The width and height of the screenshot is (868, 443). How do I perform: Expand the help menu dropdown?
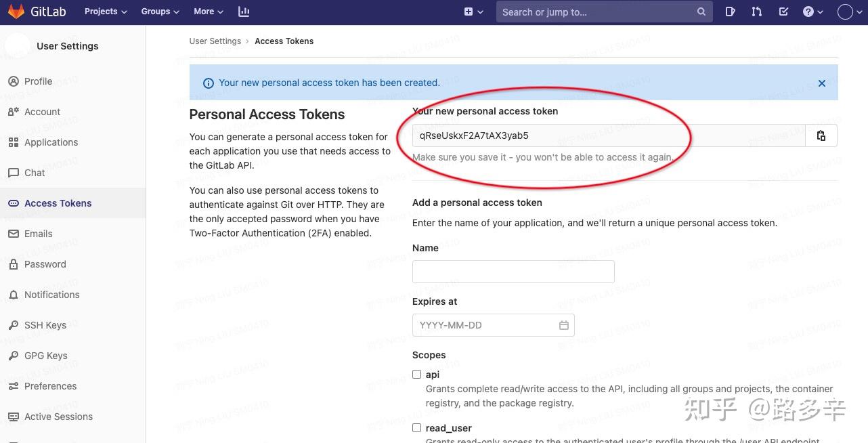coord(812,12)
